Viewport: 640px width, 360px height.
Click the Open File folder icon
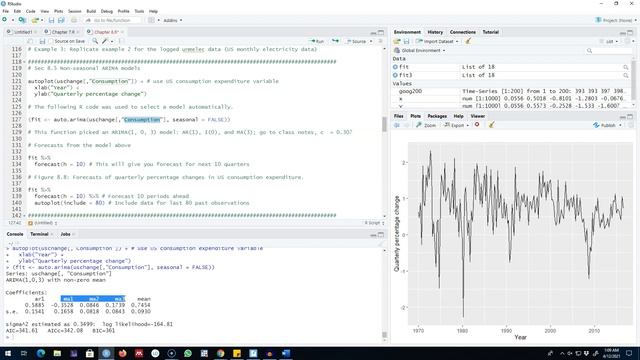click(x=36, y=20)
